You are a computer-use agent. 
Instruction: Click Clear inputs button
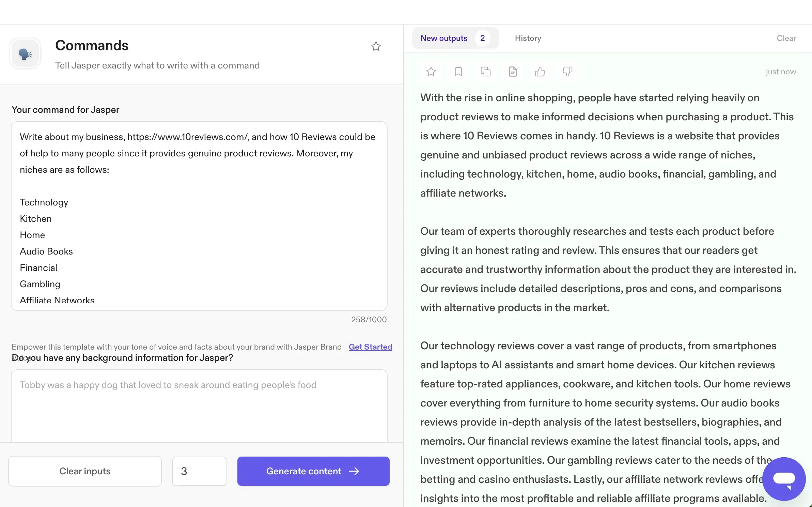coord(85,471)
